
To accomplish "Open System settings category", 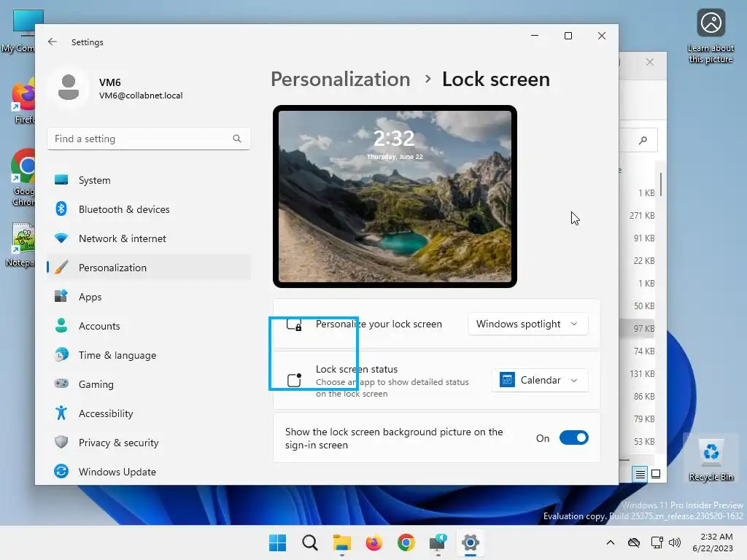I will pos(149,180).
